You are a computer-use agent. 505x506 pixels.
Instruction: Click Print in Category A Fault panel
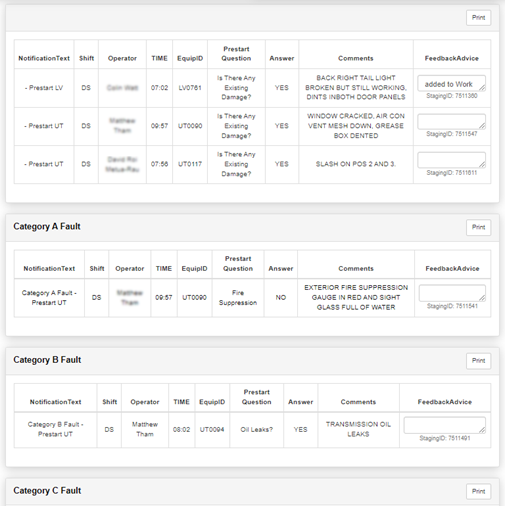[x=478, y=227]
